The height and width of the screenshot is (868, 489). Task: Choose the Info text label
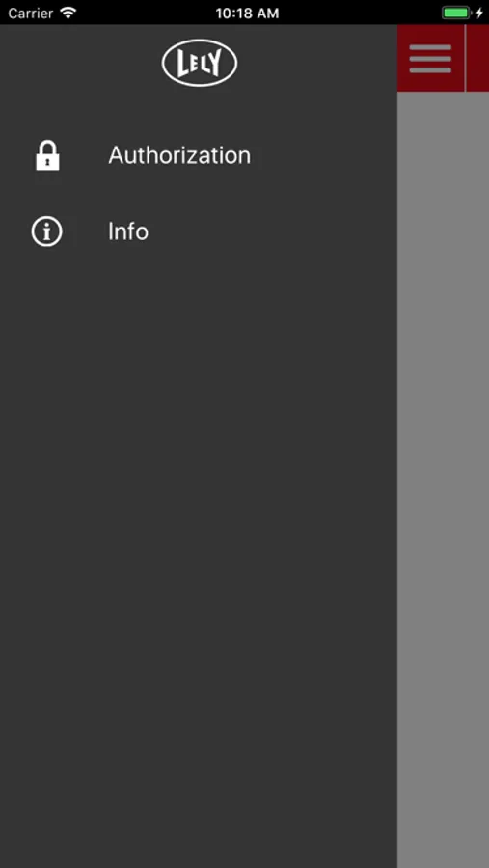pyautogui.click(x=128, y=231)
